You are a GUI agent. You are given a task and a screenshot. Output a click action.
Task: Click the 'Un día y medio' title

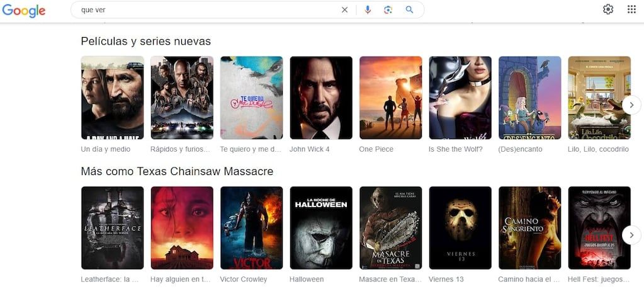(x=106, y=149)
